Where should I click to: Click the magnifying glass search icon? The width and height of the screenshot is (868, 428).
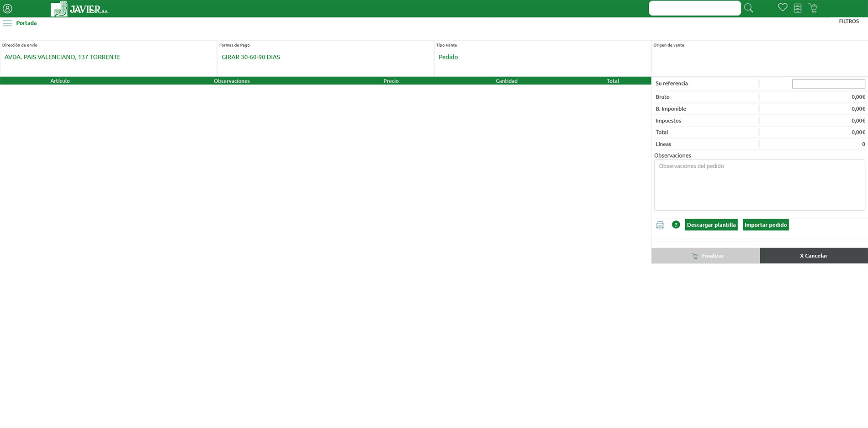[x=748, y=8]
